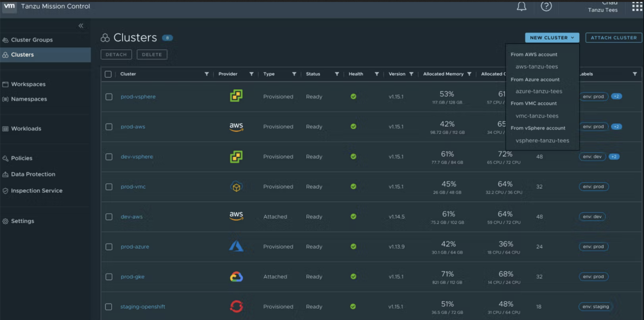Click the VMC provider icon on prod-vmc
Image resolution: width=644 pixels, height=320 pixels.
(236, 186)
